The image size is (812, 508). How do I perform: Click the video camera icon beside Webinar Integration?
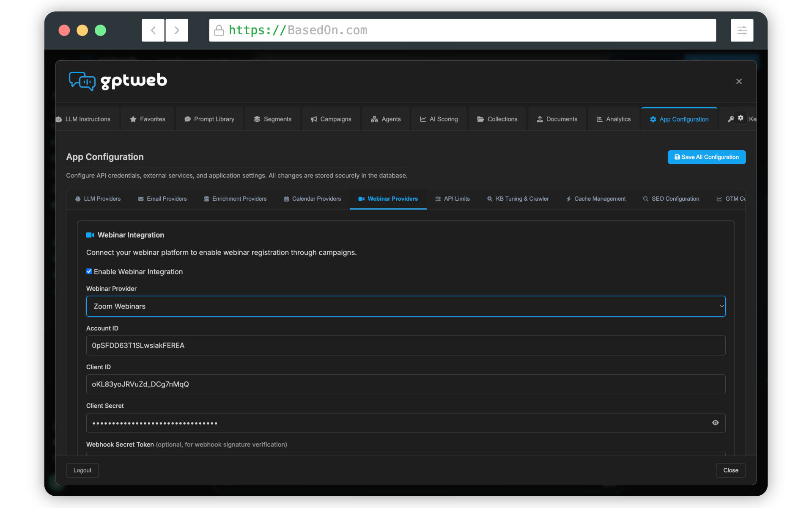click(x=90, y=235)
